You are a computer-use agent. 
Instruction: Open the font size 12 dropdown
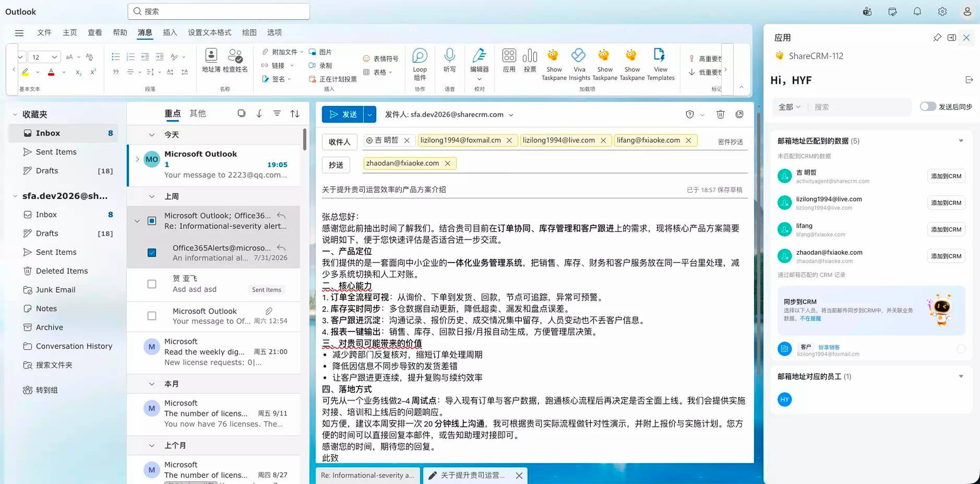(x=55, y=57)
